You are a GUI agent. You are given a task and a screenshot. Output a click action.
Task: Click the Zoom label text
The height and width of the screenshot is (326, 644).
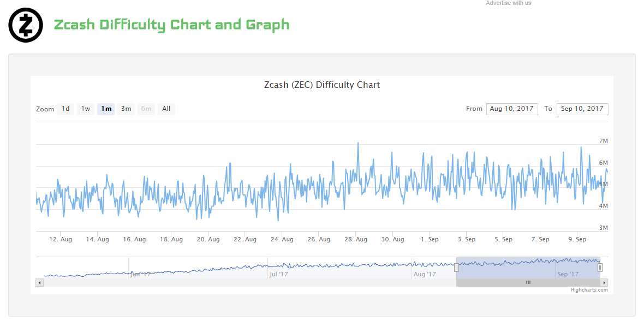tap(45, 109)
